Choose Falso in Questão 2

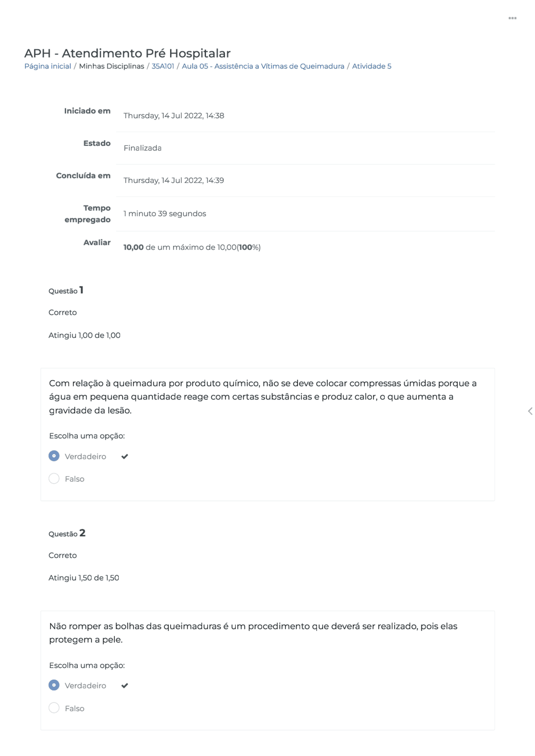[x=54, y=708]
